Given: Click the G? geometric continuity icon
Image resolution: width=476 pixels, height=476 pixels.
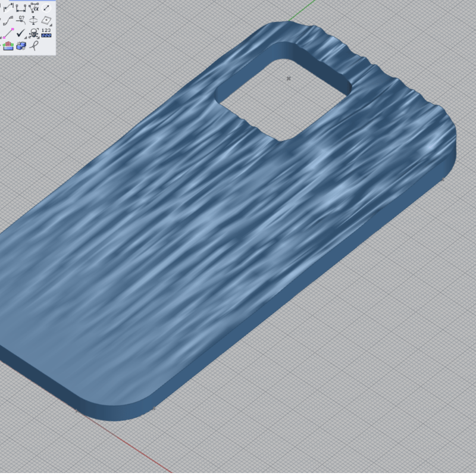Looking at the screenshot, I should coord(21,21).
